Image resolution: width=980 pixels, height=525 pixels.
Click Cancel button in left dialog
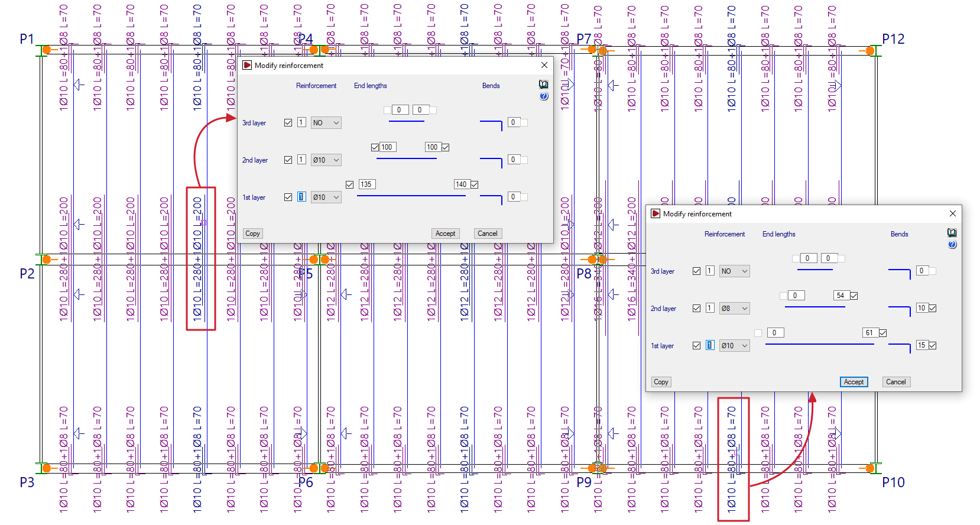[x=488, y=234]
